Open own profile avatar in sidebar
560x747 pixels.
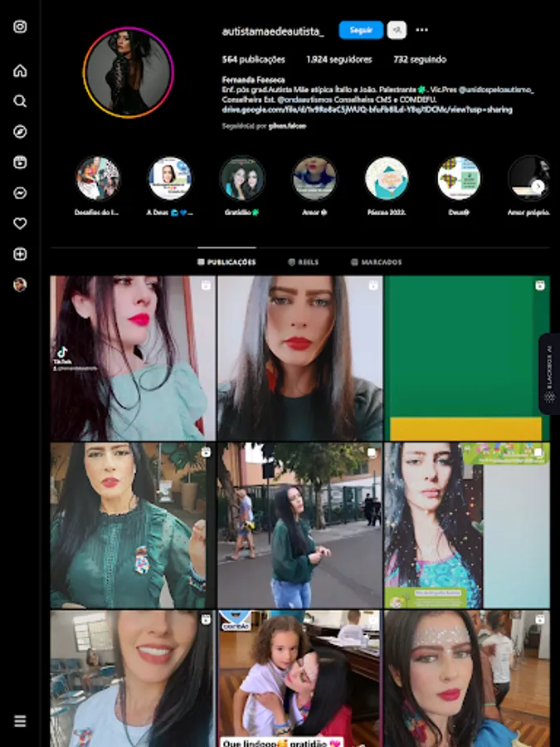pos(20,285)
